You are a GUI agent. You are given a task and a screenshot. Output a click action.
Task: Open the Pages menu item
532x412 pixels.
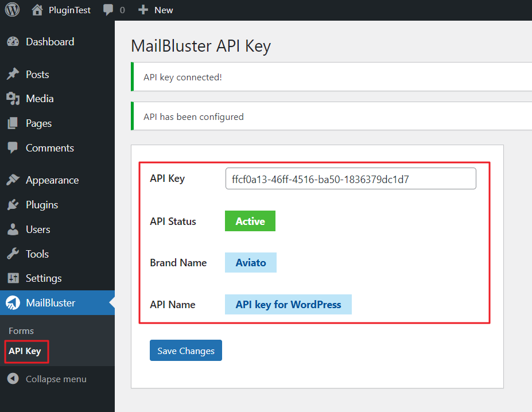38,123
